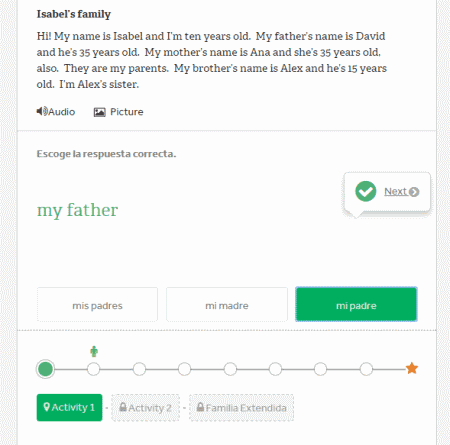Open the Familia Extendida tab
This screenshot has height=445, width=450.
pyautogui.click(x=241, y=408)
